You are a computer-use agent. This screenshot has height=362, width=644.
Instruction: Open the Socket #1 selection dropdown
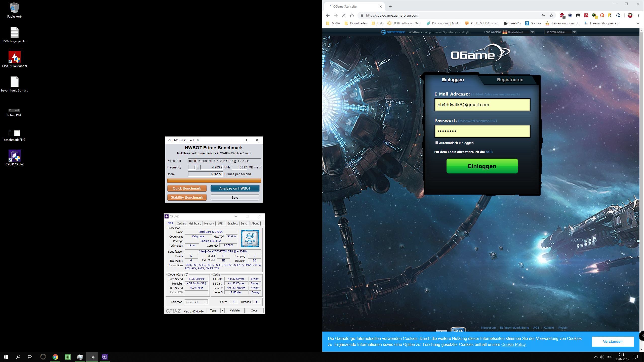[x=196, y=302]
